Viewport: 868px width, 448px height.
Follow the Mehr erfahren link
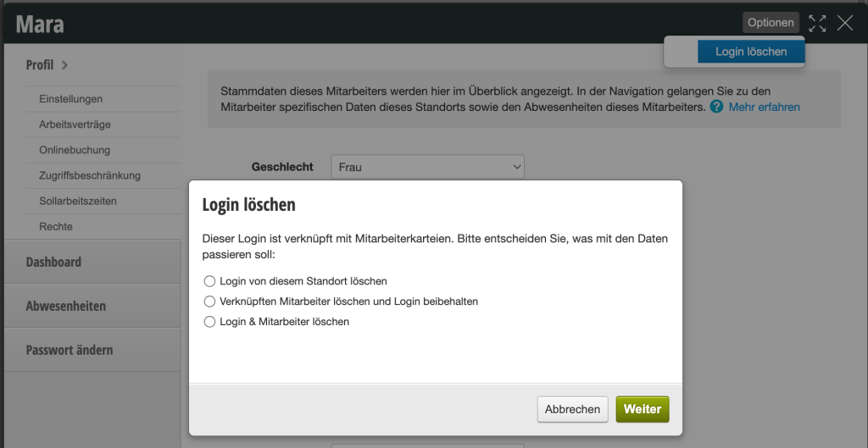(x=764, y=107)
